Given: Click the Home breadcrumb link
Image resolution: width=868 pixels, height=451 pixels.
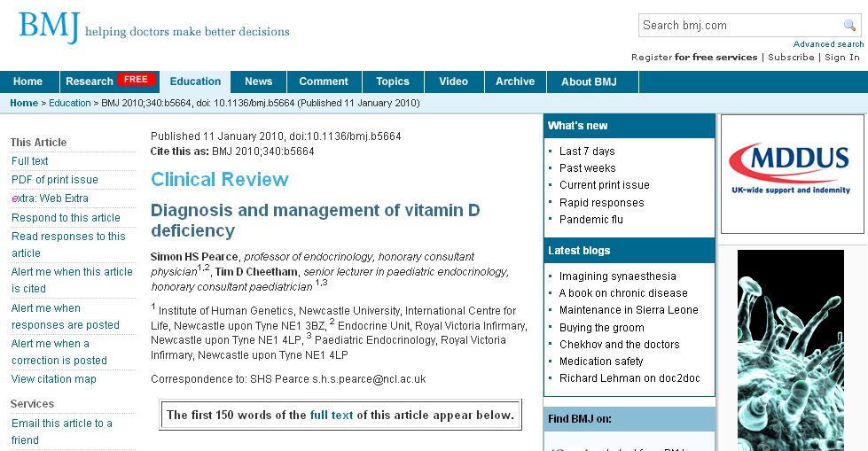Looking at the screenshot, I should (24, 103).
